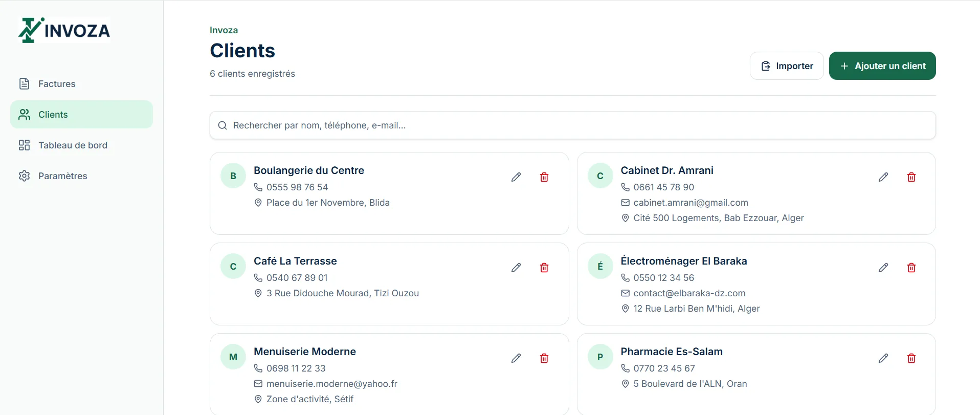Edit the Électroménager El Baraka client

pos(883,268)
